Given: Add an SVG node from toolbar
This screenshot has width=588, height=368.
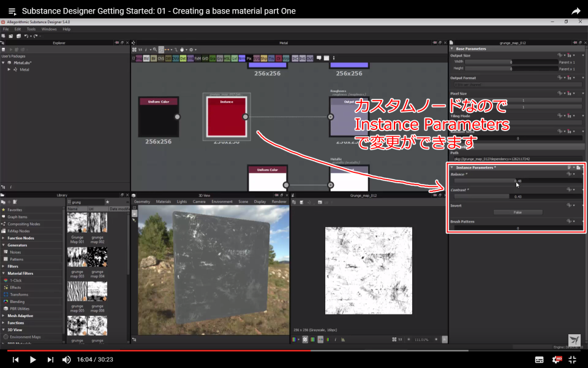Looking at the screenshot, I should (x=257, y=58).
